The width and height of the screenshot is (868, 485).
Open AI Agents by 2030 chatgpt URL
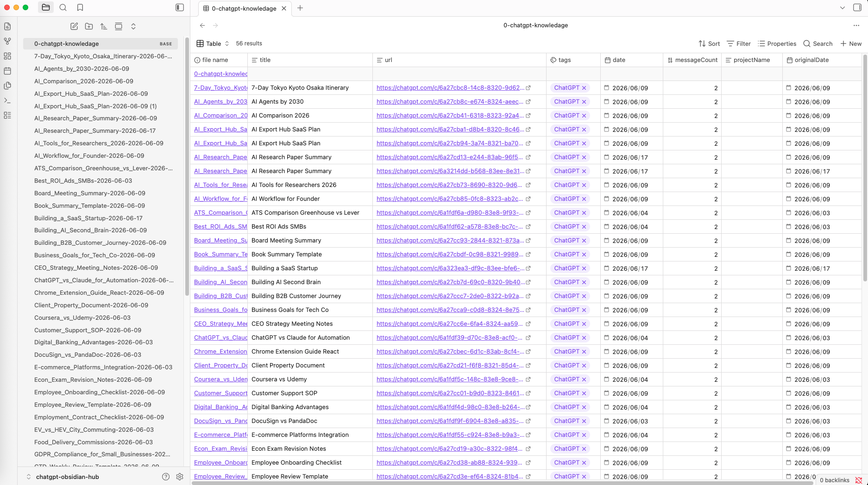coord(450,101)
